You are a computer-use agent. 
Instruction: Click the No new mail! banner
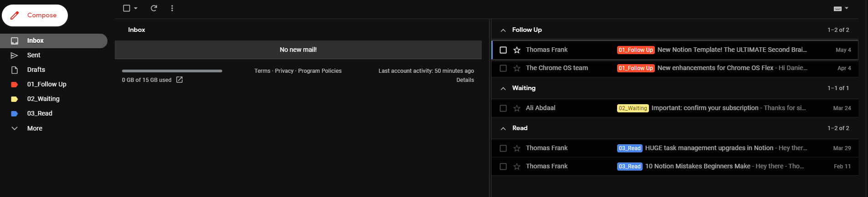pyautogui.click(x=298, y=50)
